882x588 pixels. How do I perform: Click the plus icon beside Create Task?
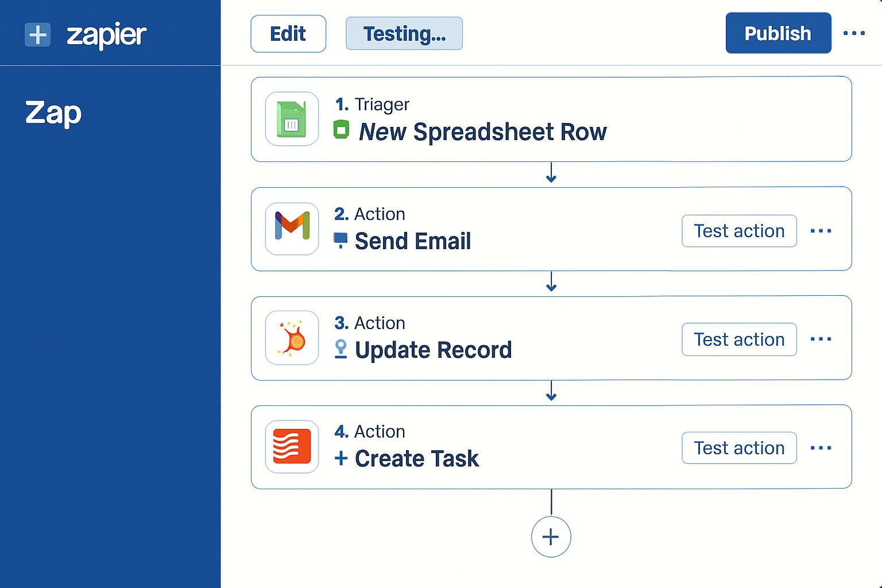(341, 458)
